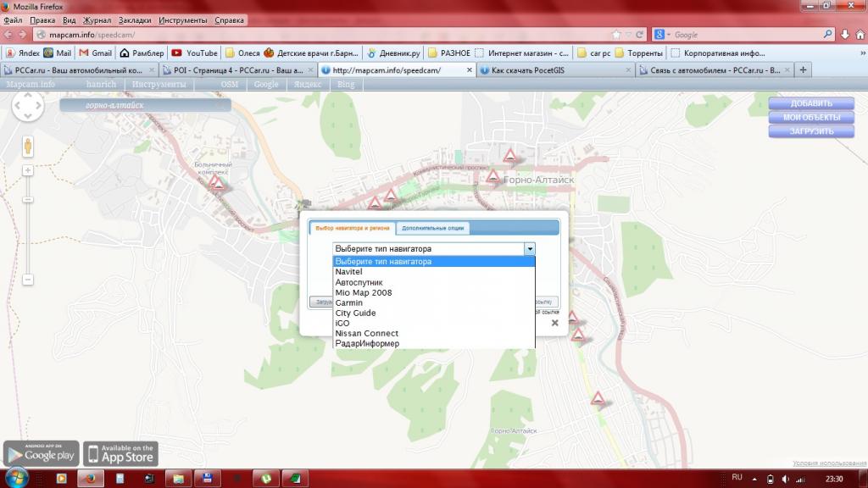Click the Street View pegman icon

tap(28, 146)
